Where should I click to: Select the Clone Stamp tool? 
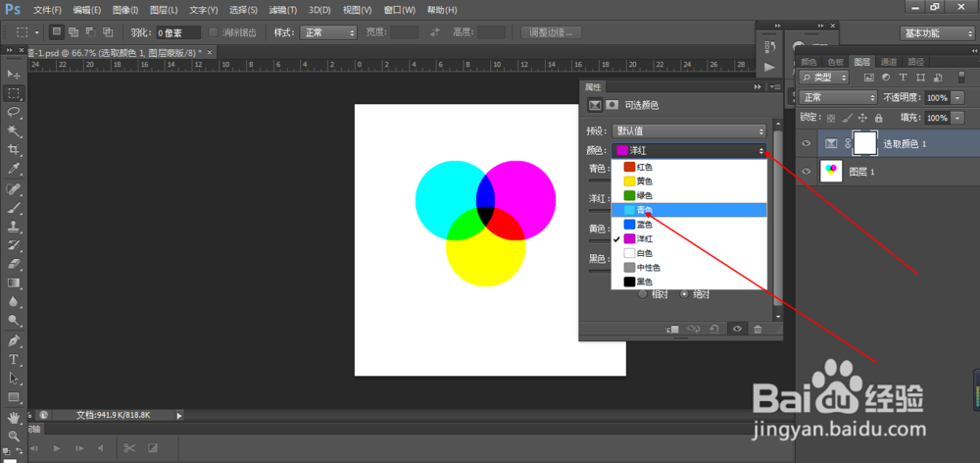(x=13, y=226)
